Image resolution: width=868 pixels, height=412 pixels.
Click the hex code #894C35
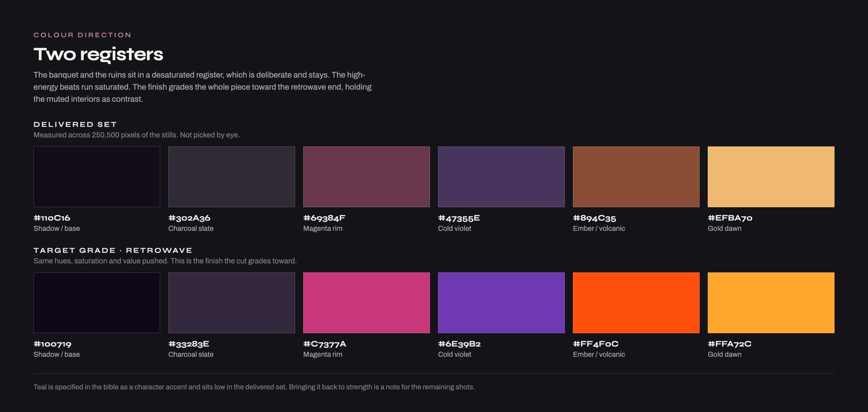[x=595, y=218]
